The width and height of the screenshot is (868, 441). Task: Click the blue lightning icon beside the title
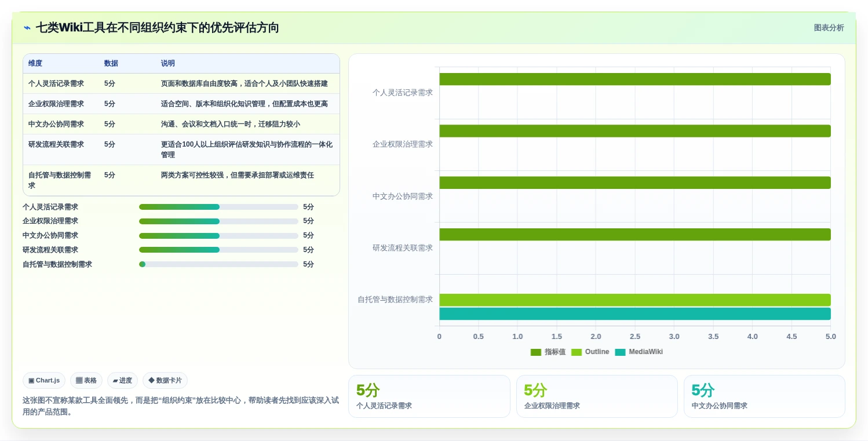pos(27,28)
